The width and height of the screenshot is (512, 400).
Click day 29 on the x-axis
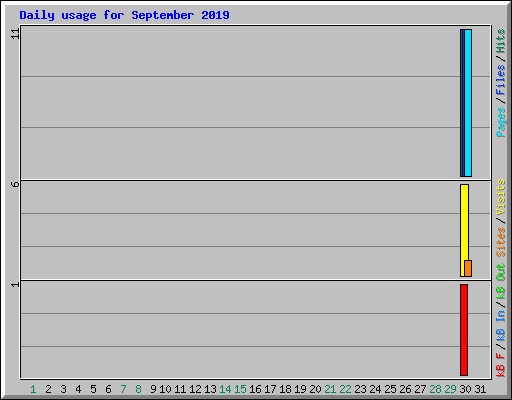(x=450, y=389)
